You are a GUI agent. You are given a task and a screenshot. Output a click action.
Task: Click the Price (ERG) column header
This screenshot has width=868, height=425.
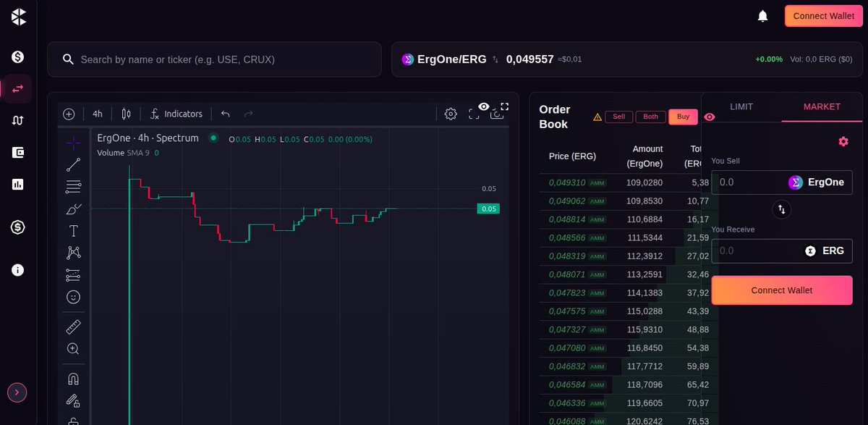(572, 156)
